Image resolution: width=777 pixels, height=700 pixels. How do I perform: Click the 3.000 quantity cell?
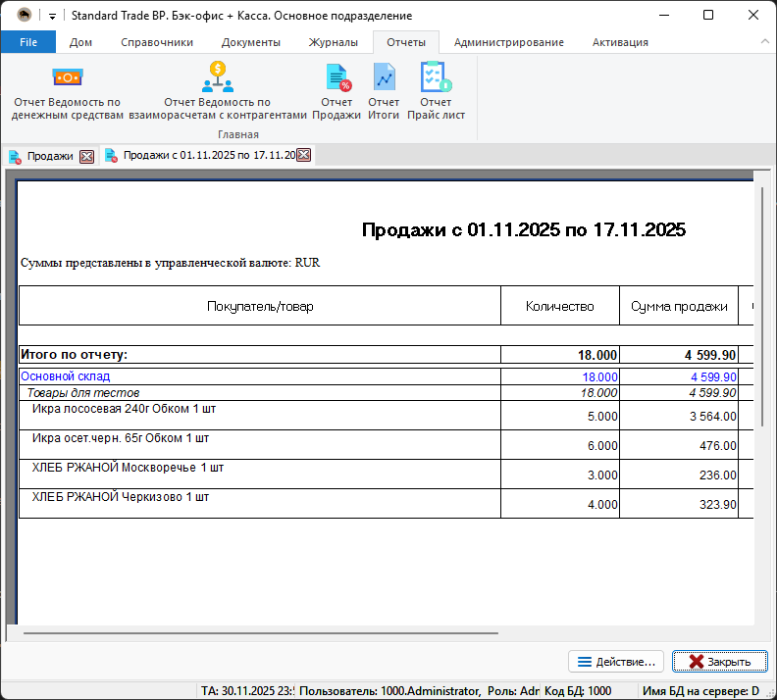560,475
